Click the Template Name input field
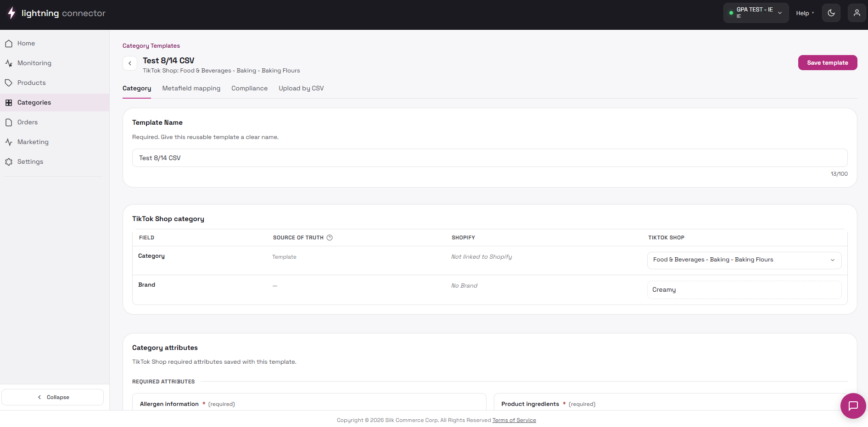The width and height of the screenshot is (868, 427). (490, 158)
